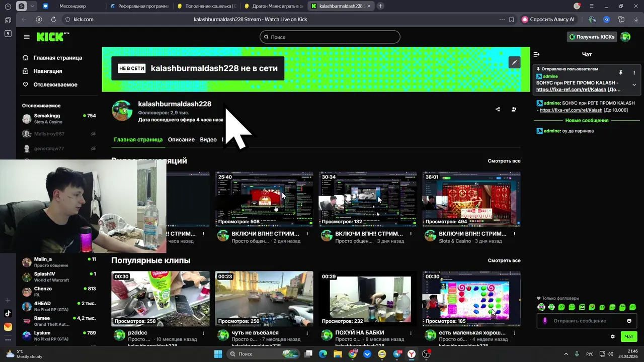The height and width of the screenshot is (362, 644).
Task: Focus the Отправить сообщение chat input
Action: tap(586, 321)
